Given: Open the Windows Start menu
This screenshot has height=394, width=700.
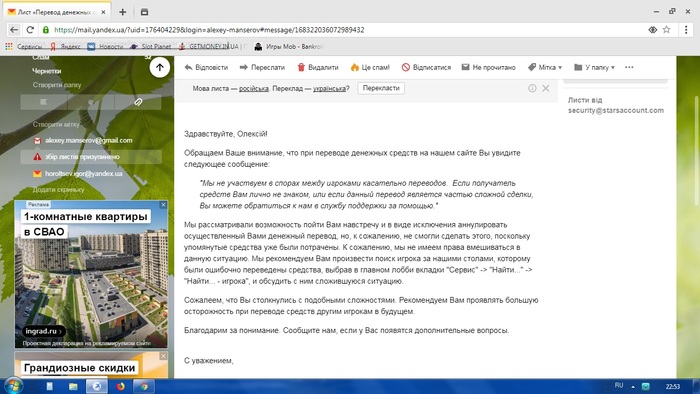Looking at the screenshot, I should tap(12, 386).
